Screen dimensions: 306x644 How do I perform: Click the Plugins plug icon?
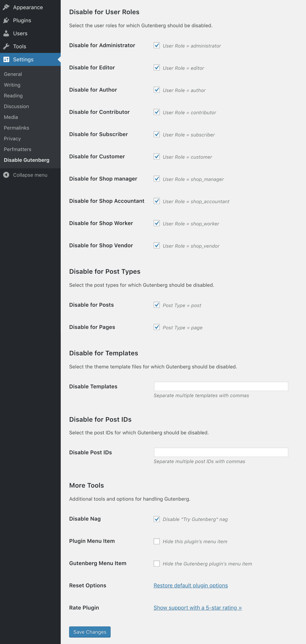pos(6,20)
